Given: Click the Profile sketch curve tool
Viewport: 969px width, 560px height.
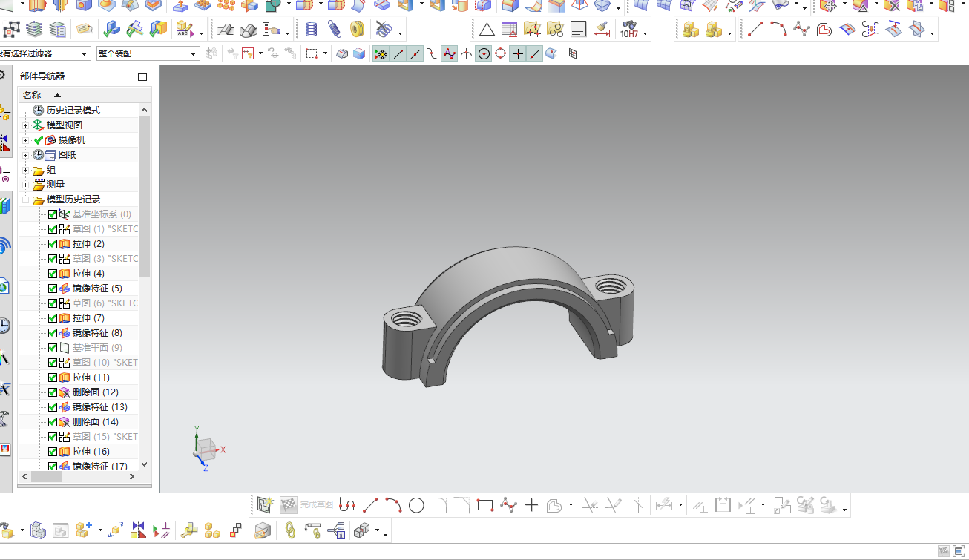Looking at the screenshot, I should click(347, 506).
